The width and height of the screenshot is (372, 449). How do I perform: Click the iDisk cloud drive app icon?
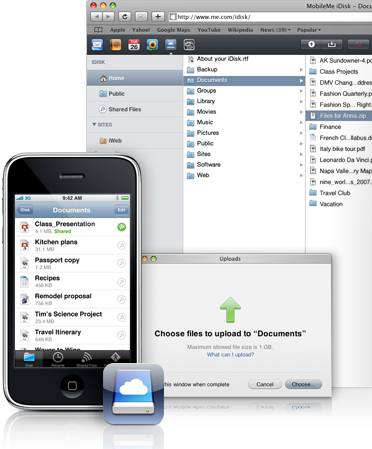click(x=133, y=394)
